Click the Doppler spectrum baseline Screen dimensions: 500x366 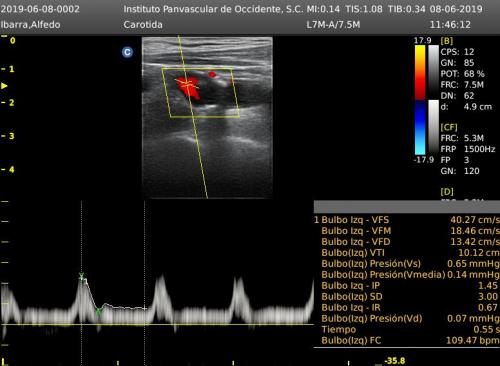click(157, 324)
